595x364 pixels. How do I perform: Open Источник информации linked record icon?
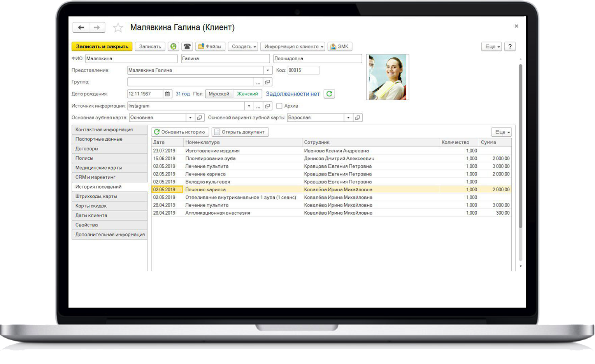pos(267,106)
